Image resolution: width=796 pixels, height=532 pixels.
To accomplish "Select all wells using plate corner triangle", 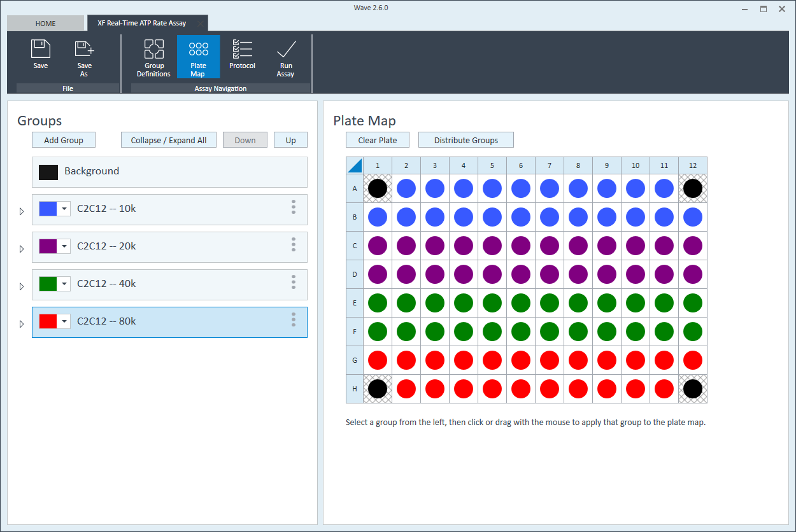I will (355, 165).
